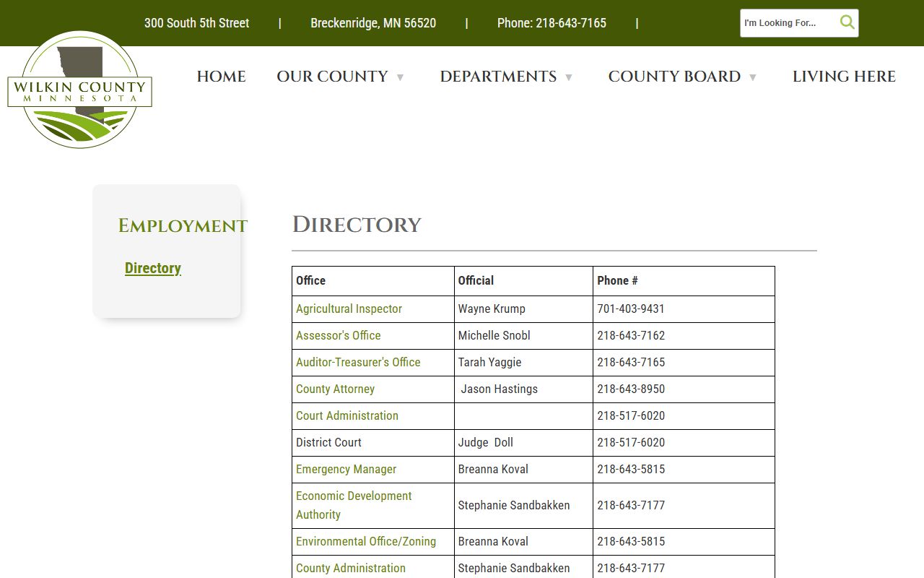Select the name Jason Hastings

pyautogui.click(x=500, y=389)
